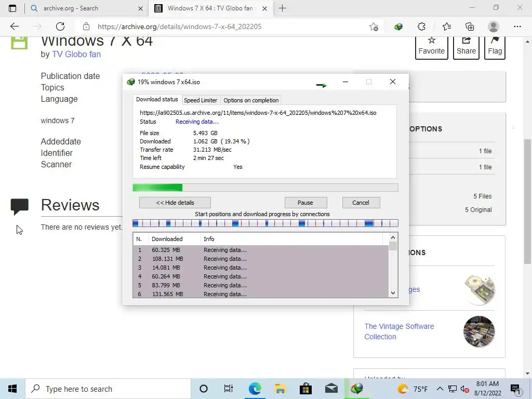This screenshot has height=399, width=532.
Task: Cancel the download
Action: point(361,203)
